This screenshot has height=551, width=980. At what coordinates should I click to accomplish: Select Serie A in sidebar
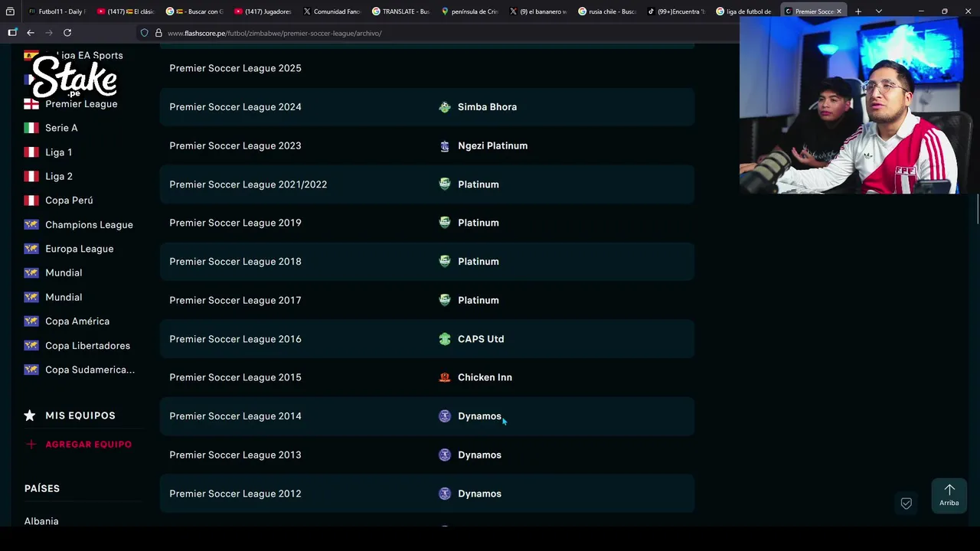[x=61, y=128]
